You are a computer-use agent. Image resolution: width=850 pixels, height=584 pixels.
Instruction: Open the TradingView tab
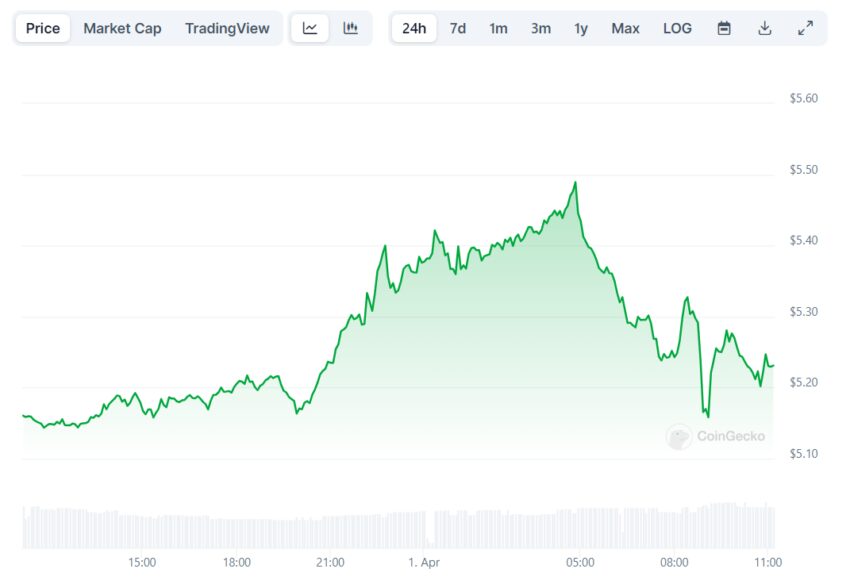[x=227, y=28]
